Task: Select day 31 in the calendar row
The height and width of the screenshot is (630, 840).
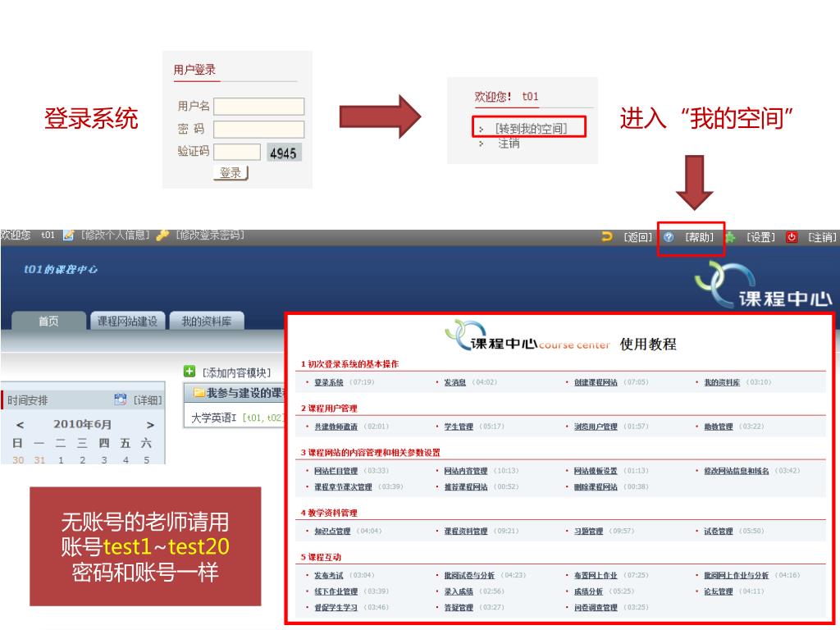Action: pos(39,459)
